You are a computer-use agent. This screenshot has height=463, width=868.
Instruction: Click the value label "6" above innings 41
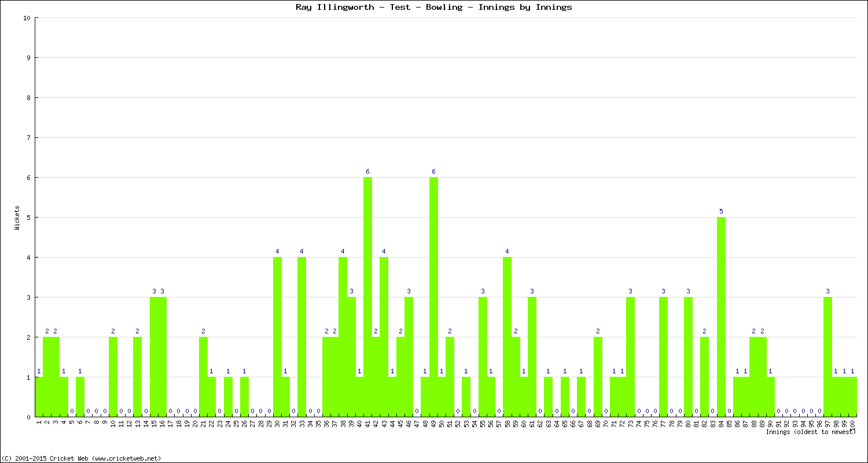pos(367,171)
